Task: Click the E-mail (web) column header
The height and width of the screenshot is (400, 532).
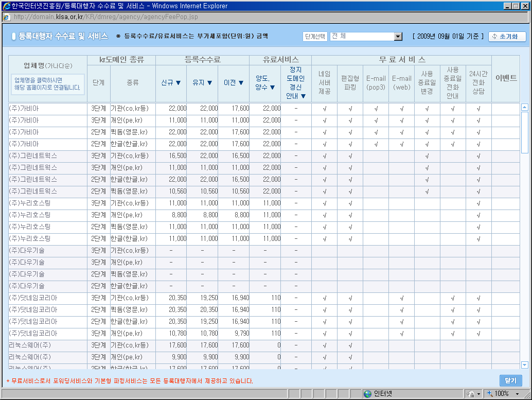Action: [402, 83]
